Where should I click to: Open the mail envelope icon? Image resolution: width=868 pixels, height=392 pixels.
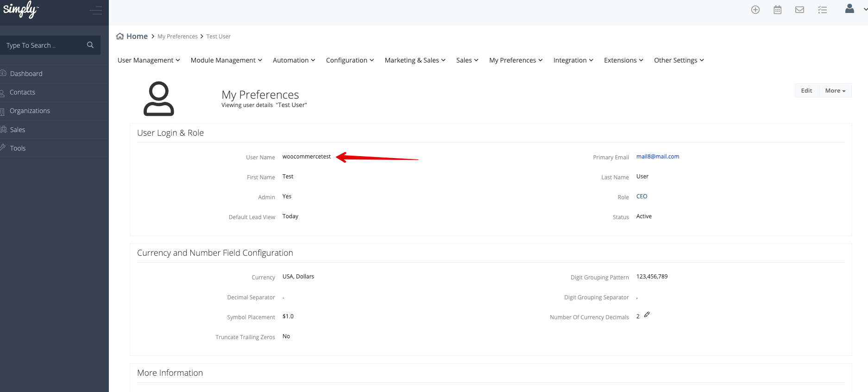point(799,10)
